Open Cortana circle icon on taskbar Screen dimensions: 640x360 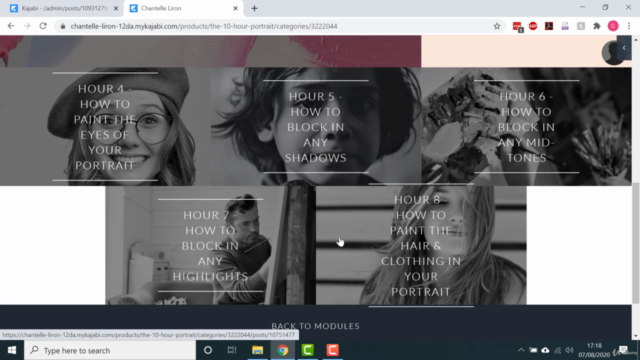(208, 350)
